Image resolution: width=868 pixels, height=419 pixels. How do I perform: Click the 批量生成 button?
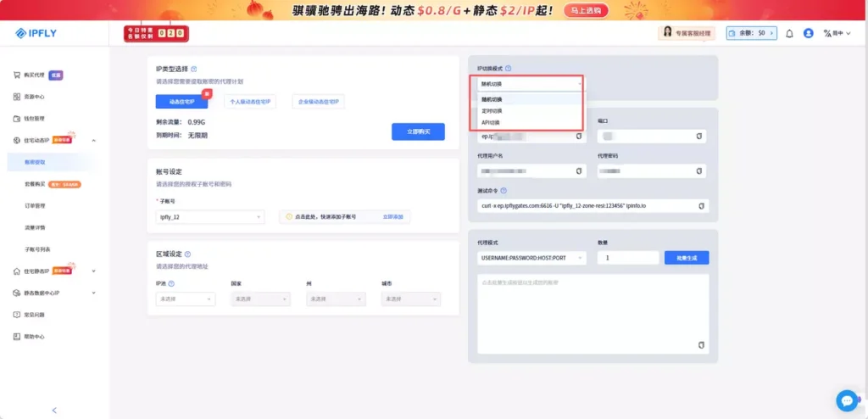tap(687, 258)
